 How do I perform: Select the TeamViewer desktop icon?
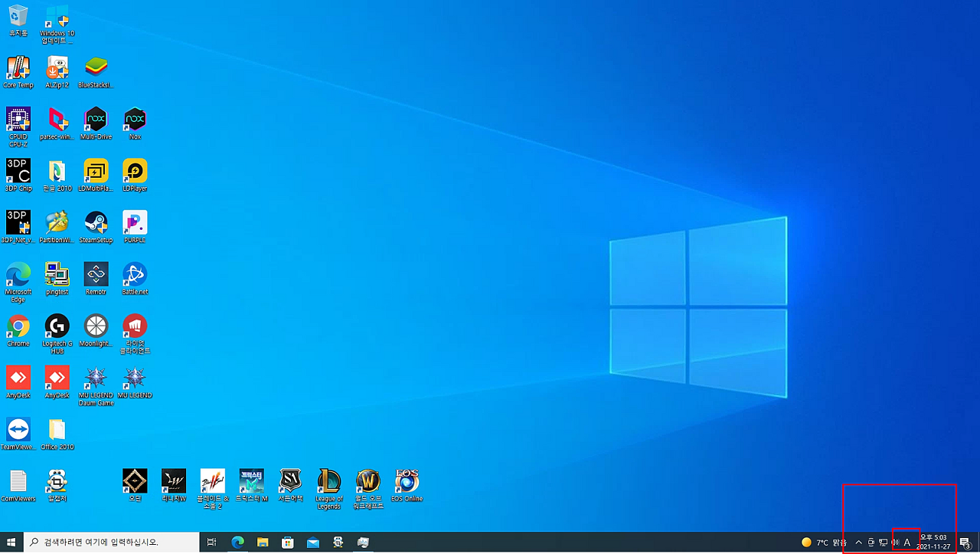(18, 433)
